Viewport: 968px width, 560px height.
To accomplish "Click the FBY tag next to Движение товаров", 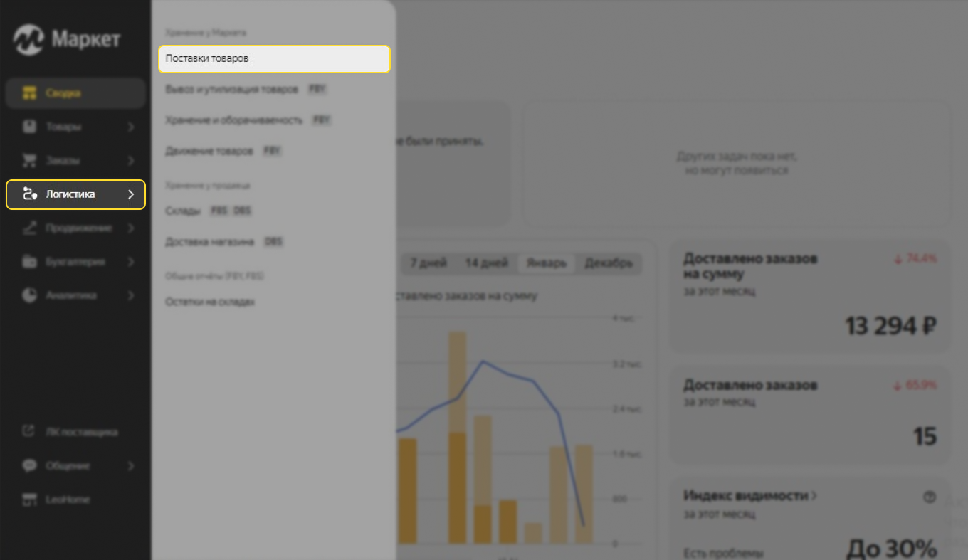I will [272, 151].
